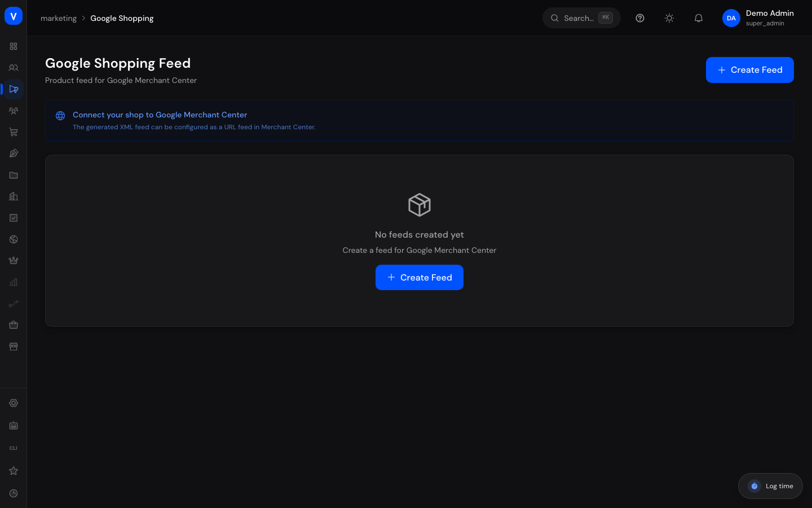
Task: Open the bar chart icon in sidebar
Action: tap(14, 282)
